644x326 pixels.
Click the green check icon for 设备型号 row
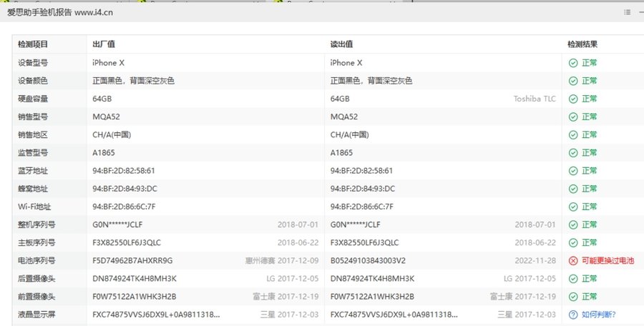[573, 63]
